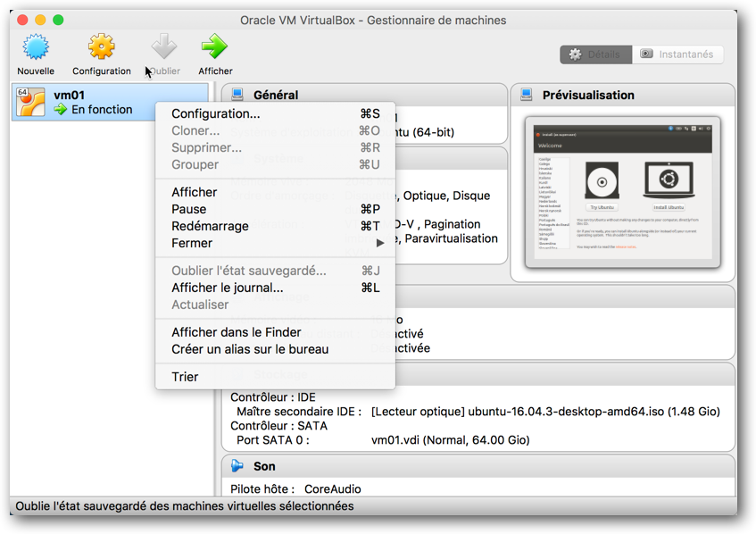The image size is (756, 534).
Task: Click the grayed Oublier down-arrow icon
Action: (x=164, y=46)
